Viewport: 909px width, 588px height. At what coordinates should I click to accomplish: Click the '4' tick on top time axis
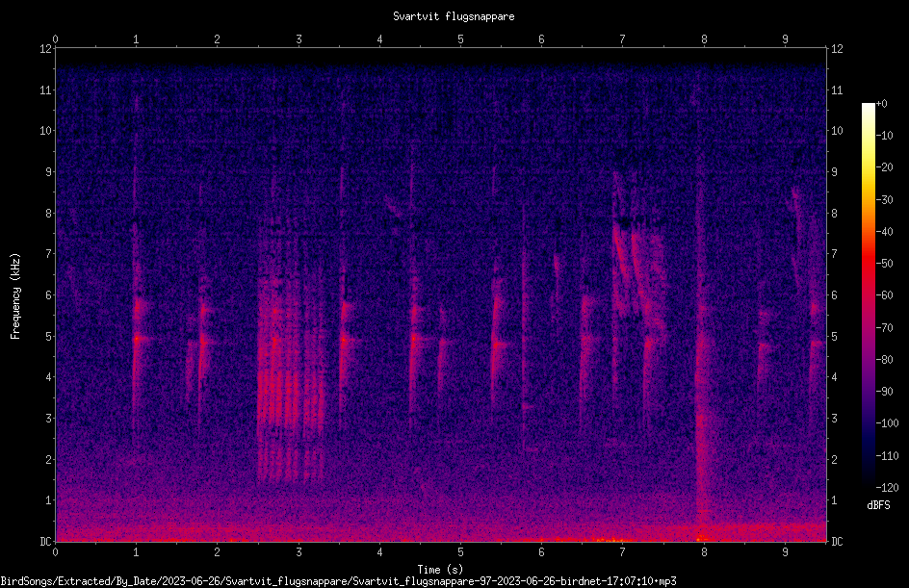(379, 38)
